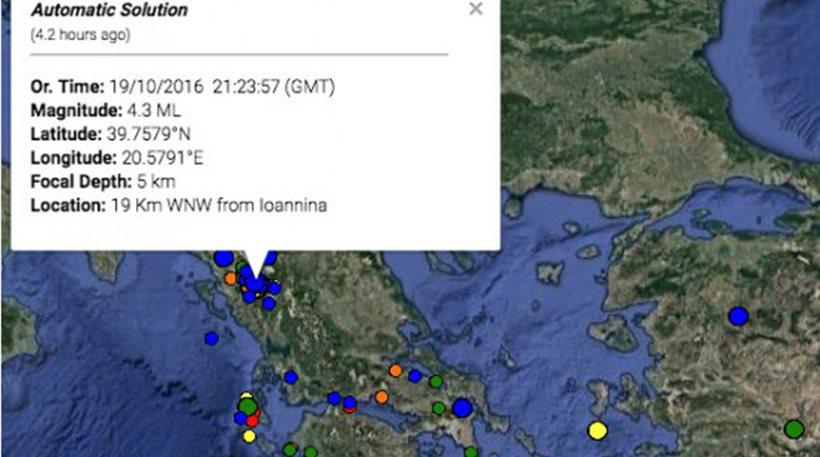Click the red marker in the Kefalonia cluster
Screen dimensions: 820x457
point(252,420)
